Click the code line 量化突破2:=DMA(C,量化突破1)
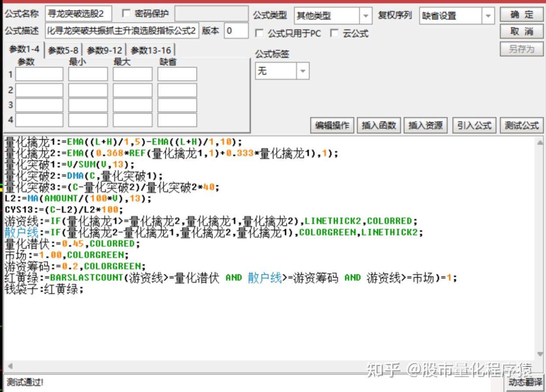This screenshot has height=392, width=546. 84,176
